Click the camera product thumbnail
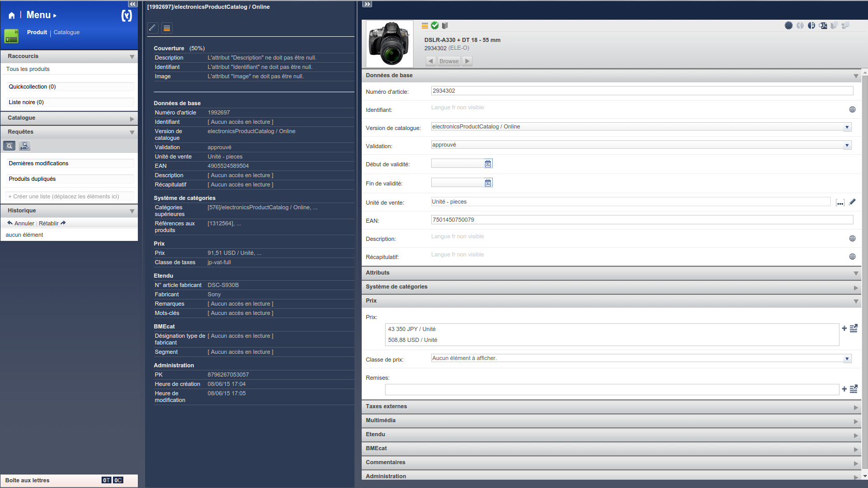 390,44
